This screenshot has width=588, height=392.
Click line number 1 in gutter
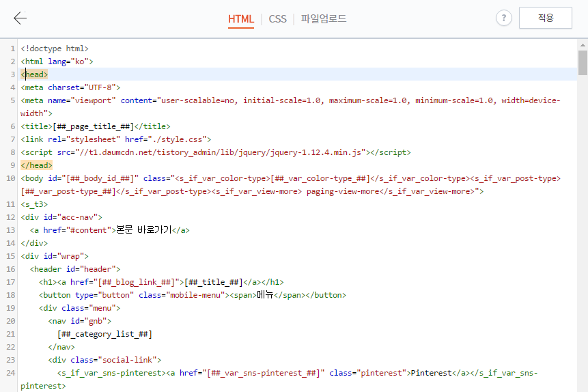click(x=13, y=48)
